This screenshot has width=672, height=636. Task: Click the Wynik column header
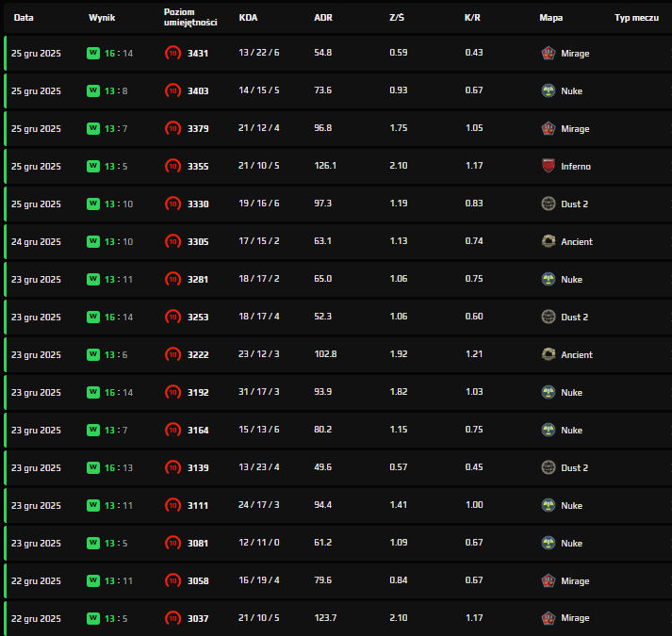click(x=102, y=18)
